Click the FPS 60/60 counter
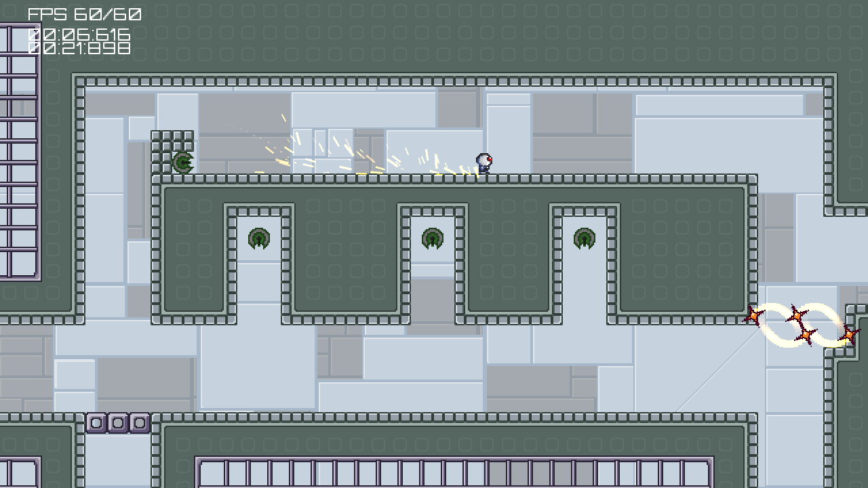868x488 pixels. click(x=85, y=14)
